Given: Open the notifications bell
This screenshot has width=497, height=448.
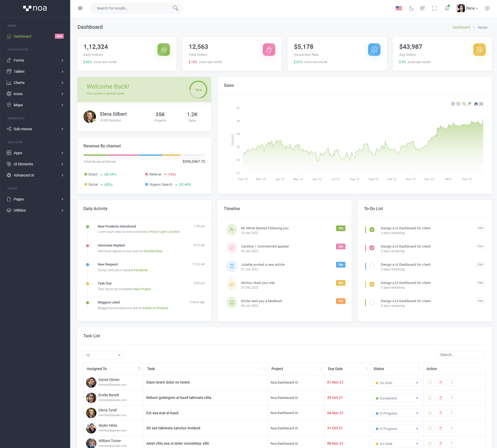Looking at the screenshot, I should pos(447,8).
